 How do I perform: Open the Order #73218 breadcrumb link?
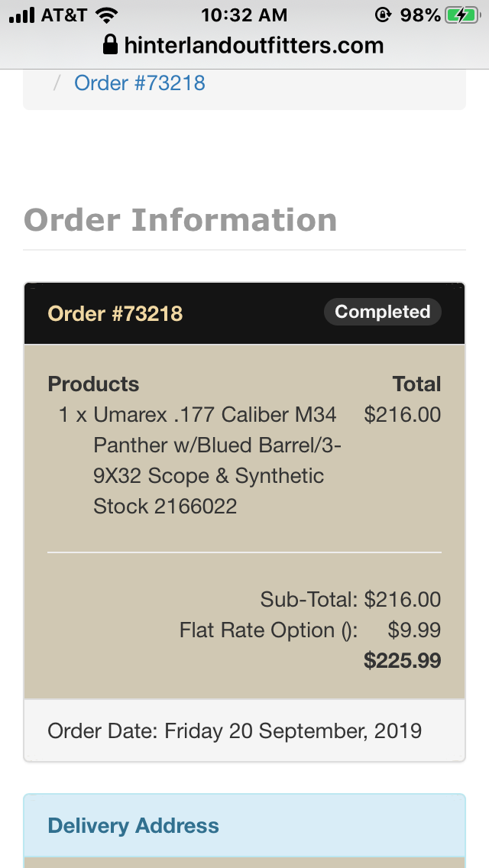point(140,83)
